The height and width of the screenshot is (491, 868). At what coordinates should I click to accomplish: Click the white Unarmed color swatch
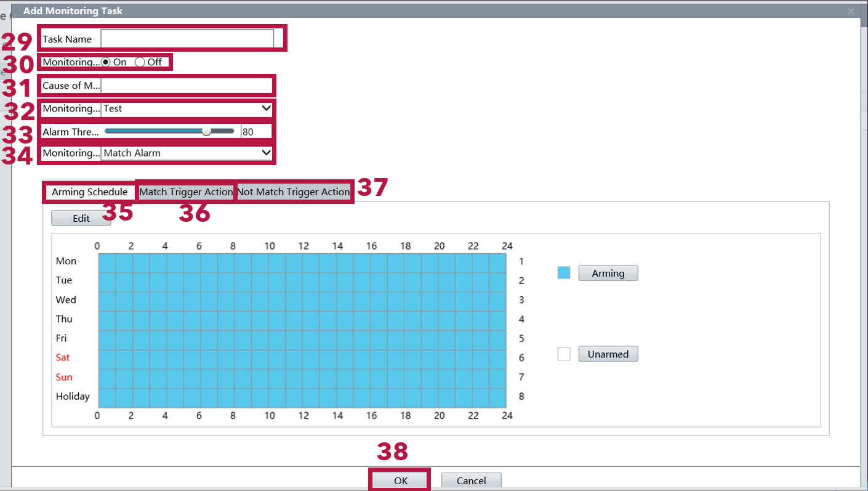[x=564, y=354]
